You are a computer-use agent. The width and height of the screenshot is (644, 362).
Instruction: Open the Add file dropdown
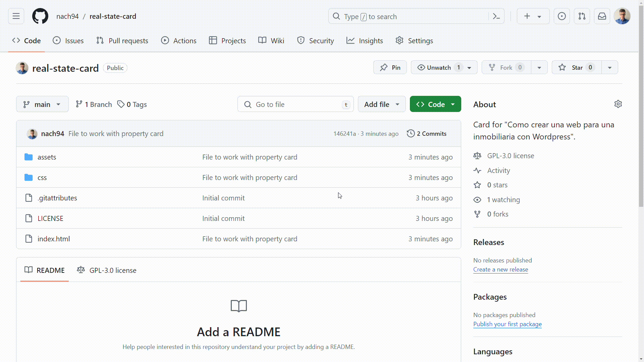(382, 104)
